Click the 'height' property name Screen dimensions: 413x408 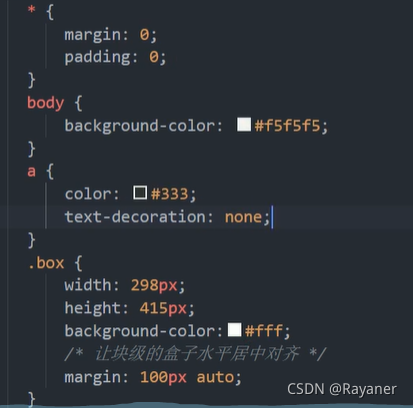click(x=92, y=308)
